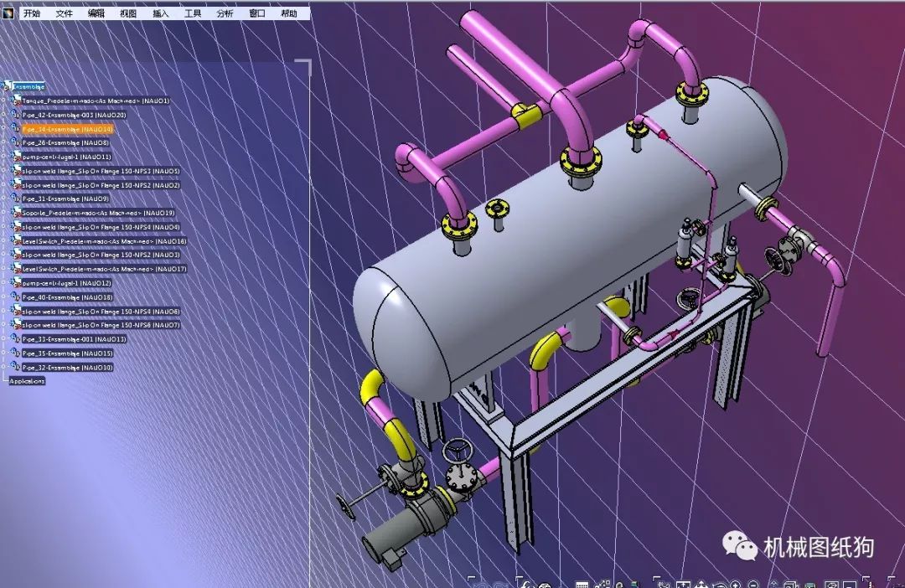Expand the flange NPS6 (NAUO7) tree node
Image resolution: width=905 pixels, height=588 pixels.
tap(3, 326)
